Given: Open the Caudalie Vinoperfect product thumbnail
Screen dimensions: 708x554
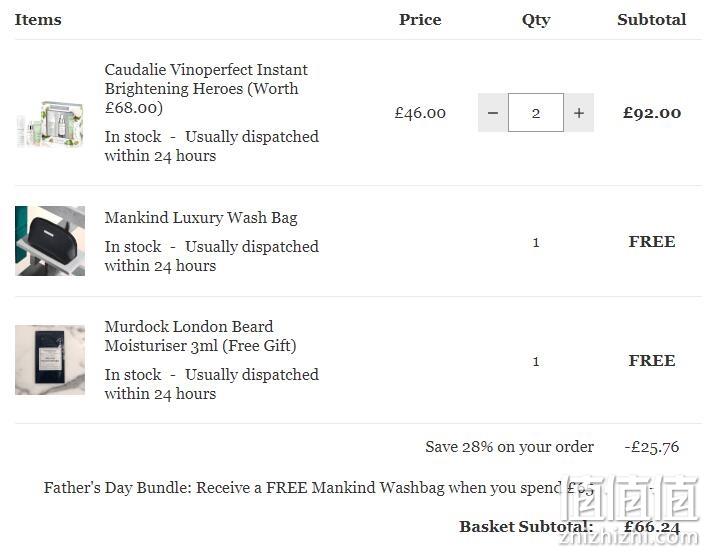Looking at the screenshot, I should [50, 123].
